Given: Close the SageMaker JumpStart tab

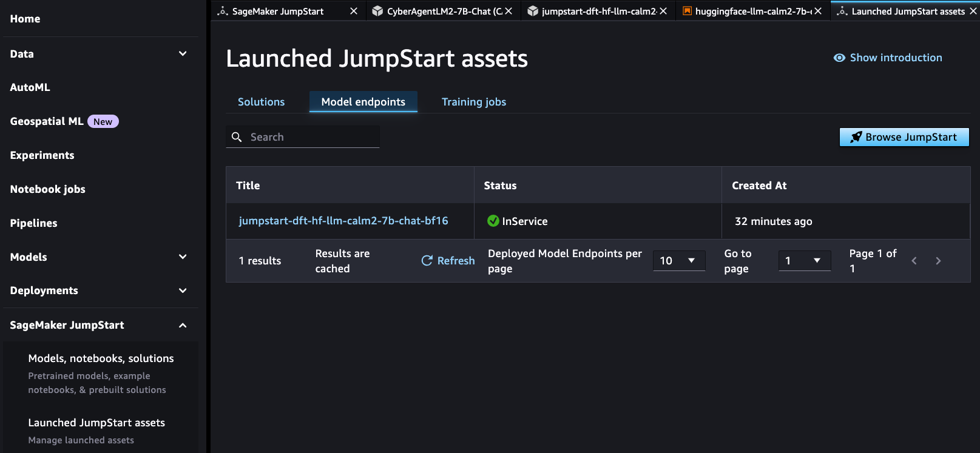Looking at the screenshot, I should click(354, 11).
